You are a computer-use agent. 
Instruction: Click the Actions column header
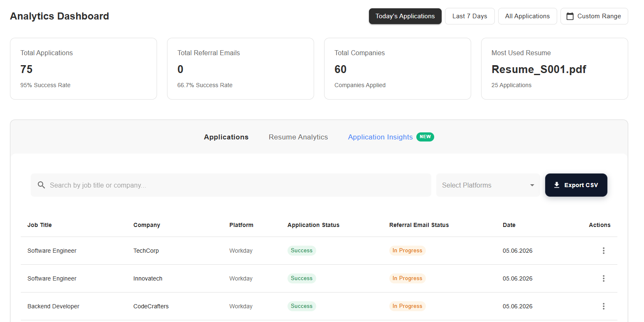point(600,225)
